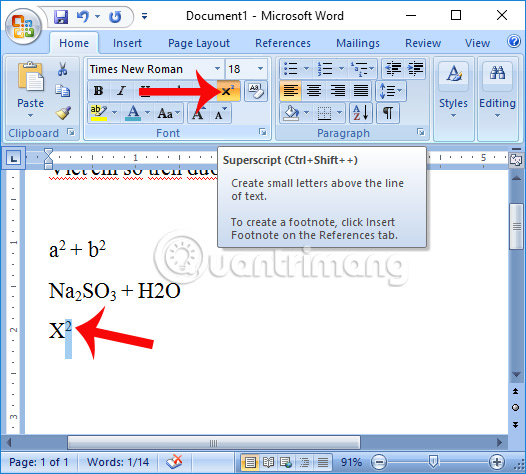
Task: Open the font size dropdown
Action: 260,69
